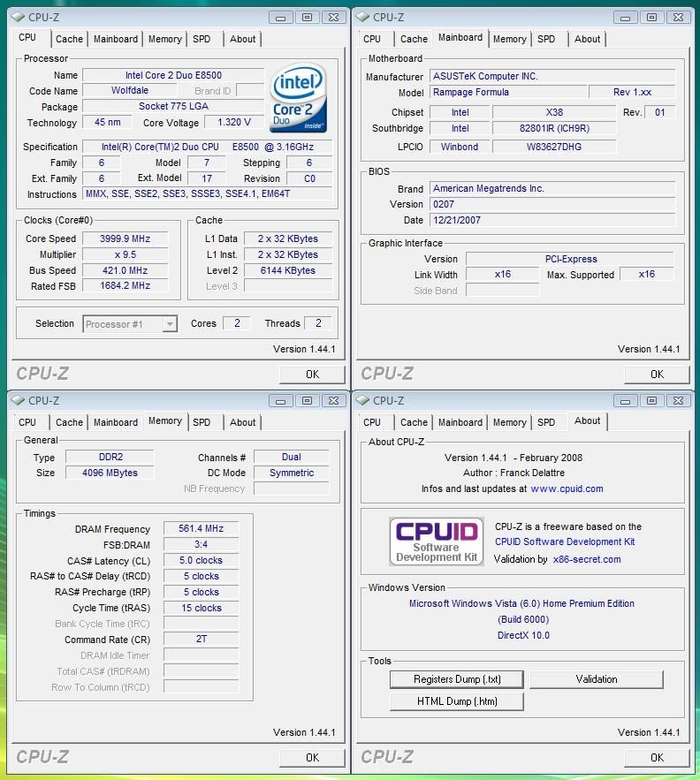
Task: Open the x86-secret.com link
Action: pyautogui.click(x=587, y=559)
